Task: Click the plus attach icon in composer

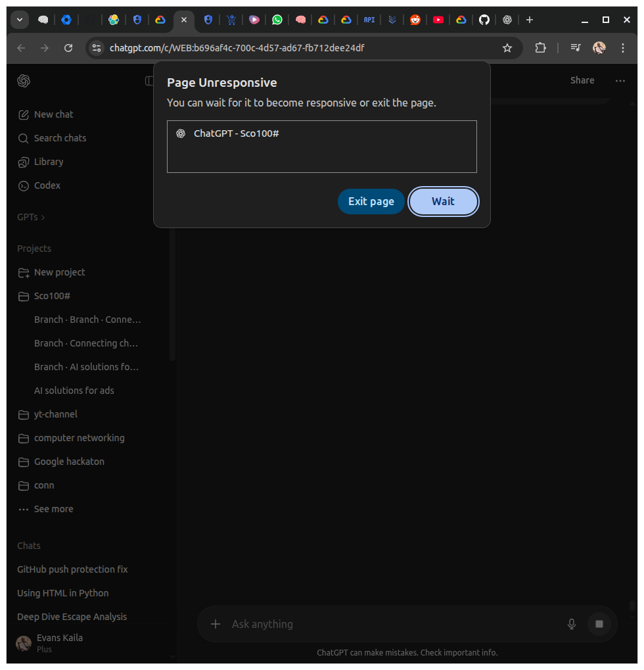Action: (x=216, y=624)
